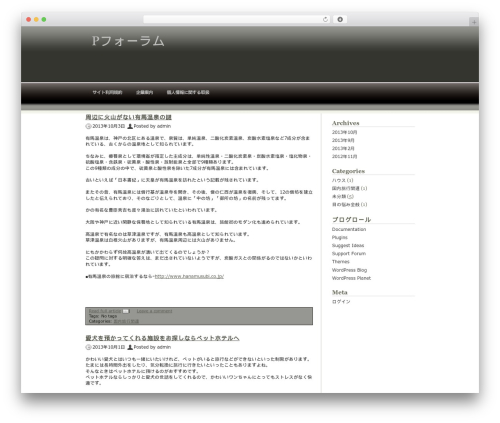
Task: Click the 2013年10月1日 post date
Action: [x=109, y=347]
